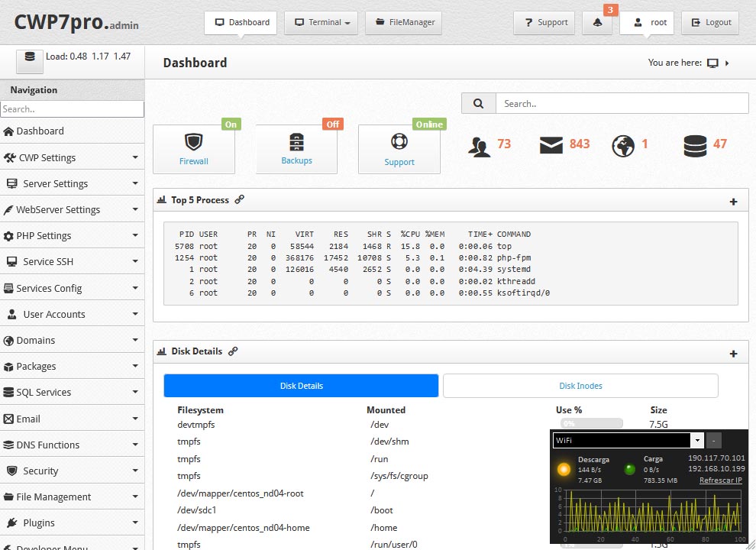Click the Packages box icon
Image resolution: width=756 pixels, height=550 pixels.
click(8, 367)
